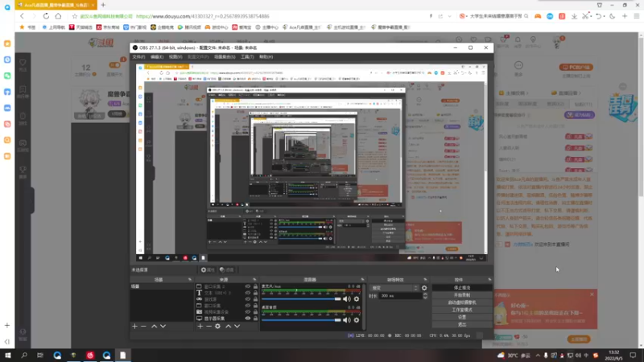Image resolution: width=644 pixels, height=362 pixels.
Task: Step the transition duration spinner
Action: [425, 296]
